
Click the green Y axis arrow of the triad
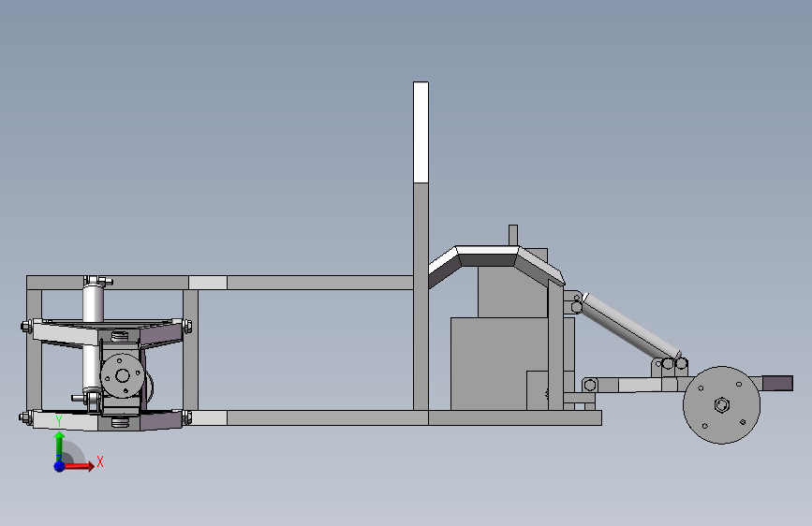pos(60,445)
